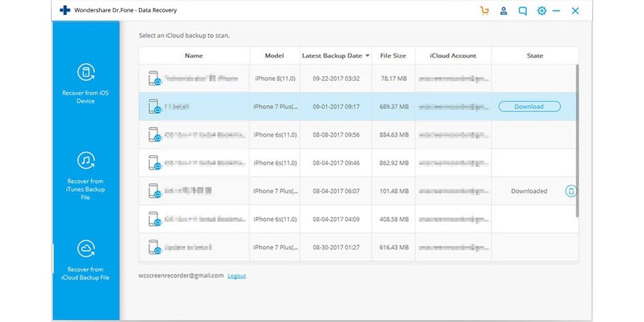Viewport: 644px width, 322px height.
Task: Select Recover from iCloud Backup File
Action: [x=86, y=260]
